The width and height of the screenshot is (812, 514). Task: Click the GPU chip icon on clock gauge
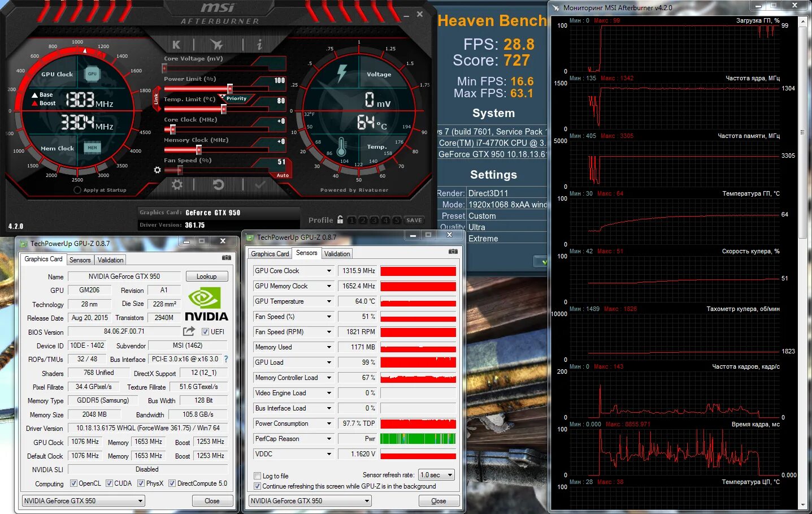coord(92,74)
